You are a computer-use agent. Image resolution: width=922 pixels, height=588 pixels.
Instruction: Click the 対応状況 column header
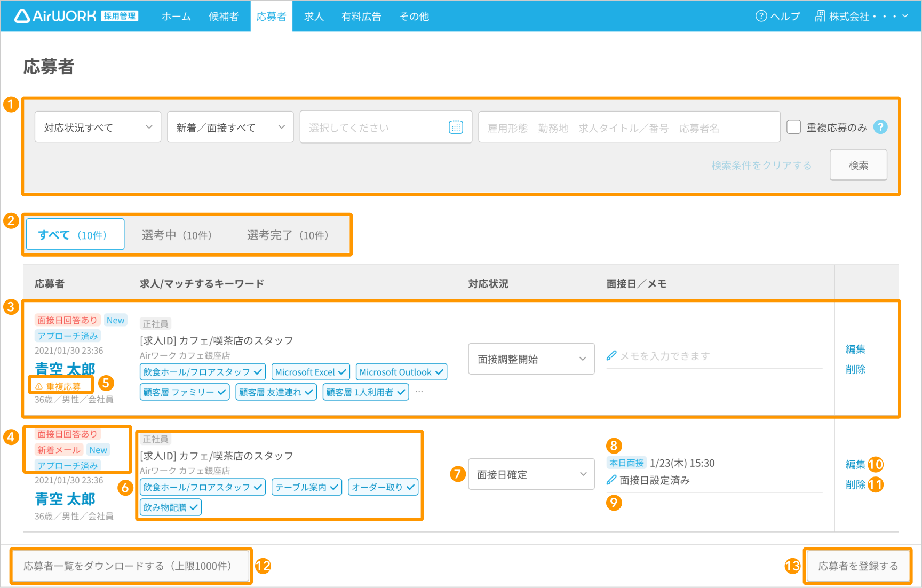pos(488,284)
